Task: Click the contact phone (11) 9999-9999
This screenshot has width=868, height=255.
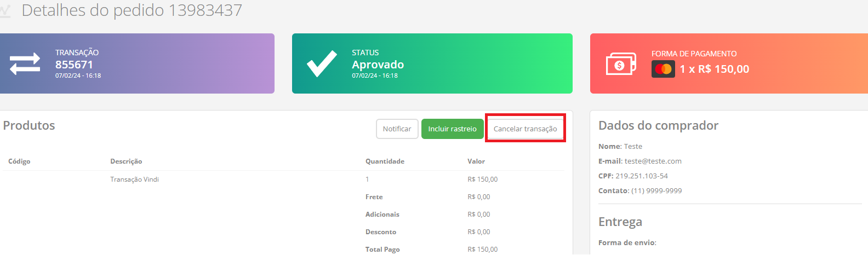Action: click(x=656, y=191)
